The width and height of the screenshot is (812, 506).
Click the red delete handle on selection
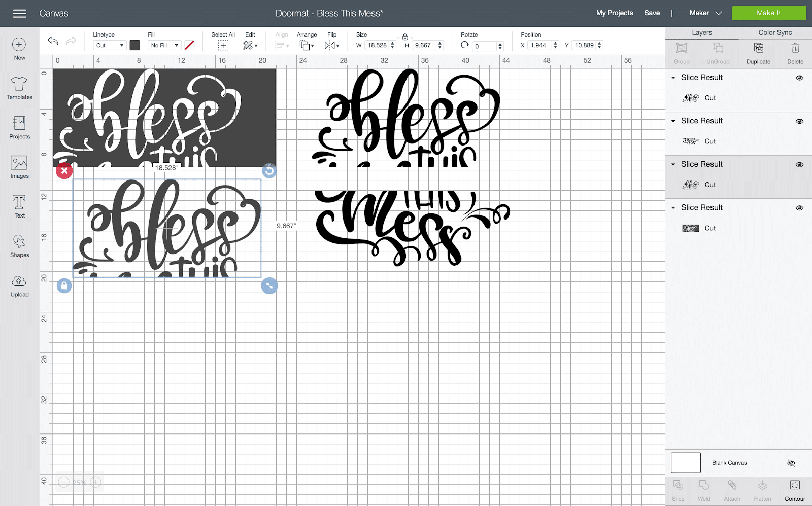(x=64, y=171)
